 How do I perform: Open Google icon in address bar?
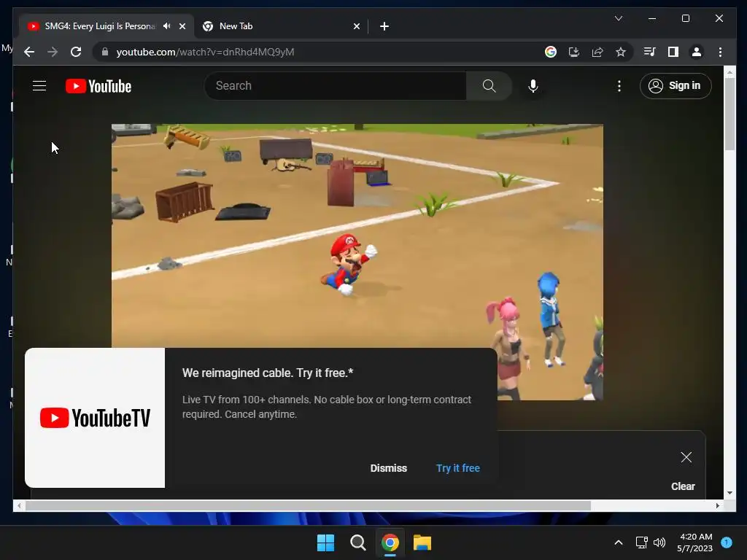click(x=551, y=52)
